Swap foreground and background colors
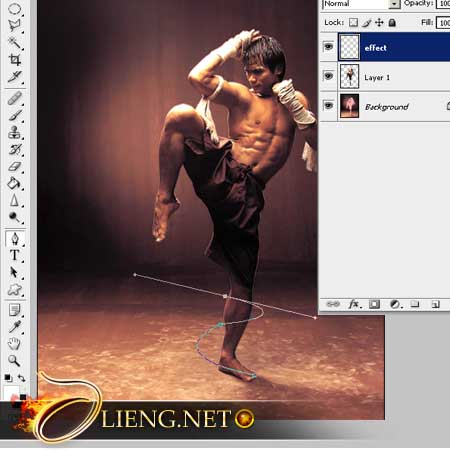 [x=22, y=378]
